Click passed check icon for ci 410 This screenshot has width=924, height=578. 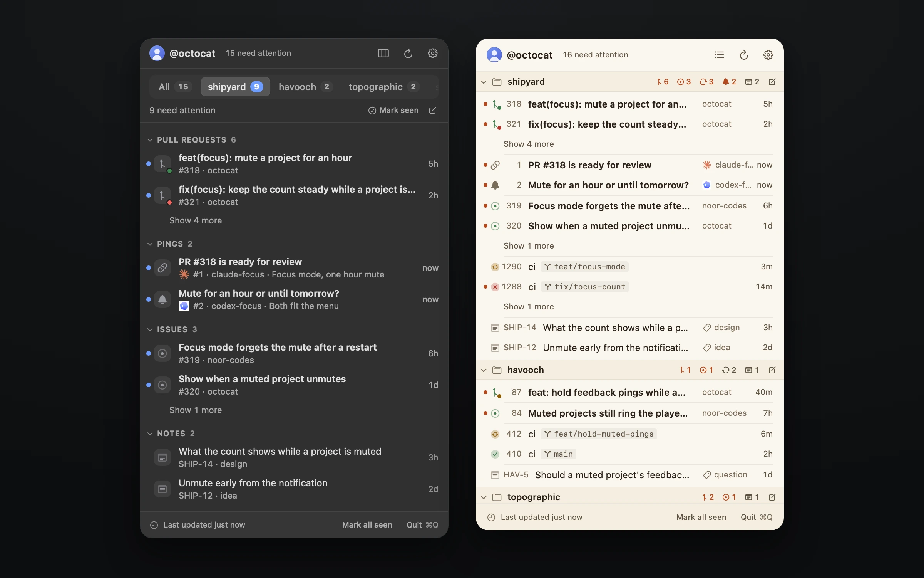[495, 454]
